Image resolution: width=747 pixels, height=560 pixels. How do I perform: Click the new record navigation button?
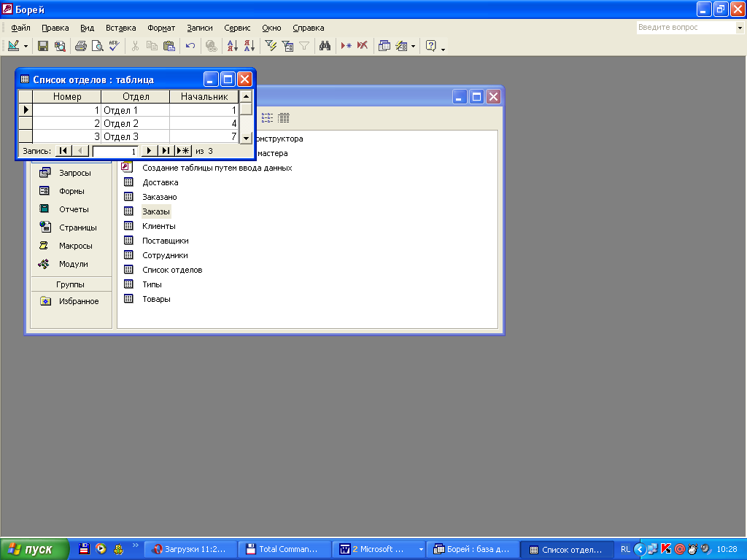point(183,150)
